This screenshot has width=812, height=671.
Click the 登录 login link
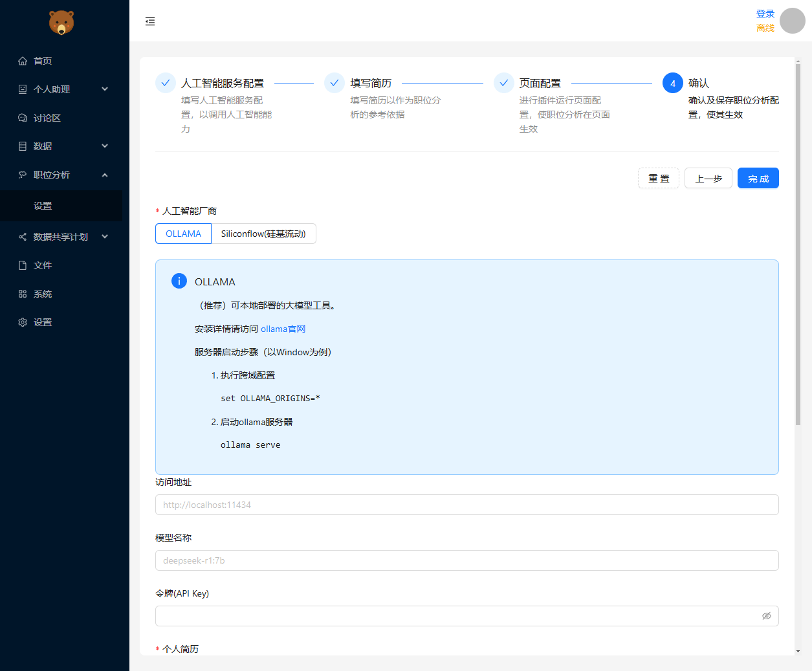pyautogui.click(x=765, y=14)
